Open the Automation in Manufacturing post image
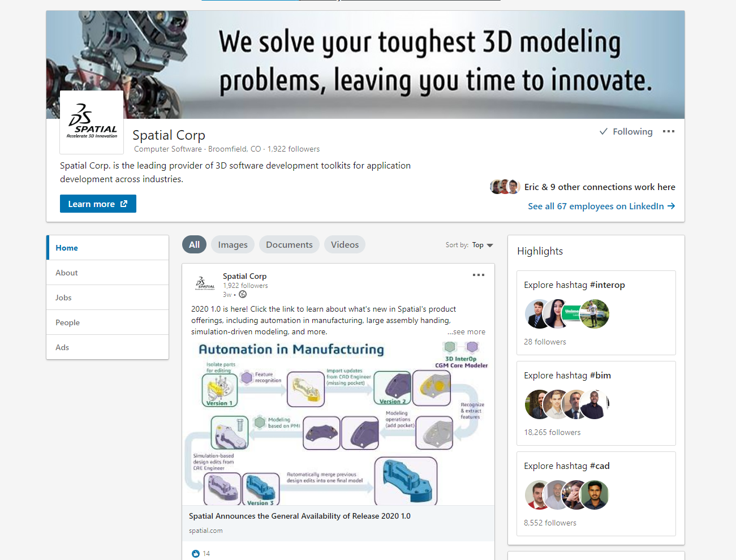This screenshot has height=560, width=736. pos(338,423)
